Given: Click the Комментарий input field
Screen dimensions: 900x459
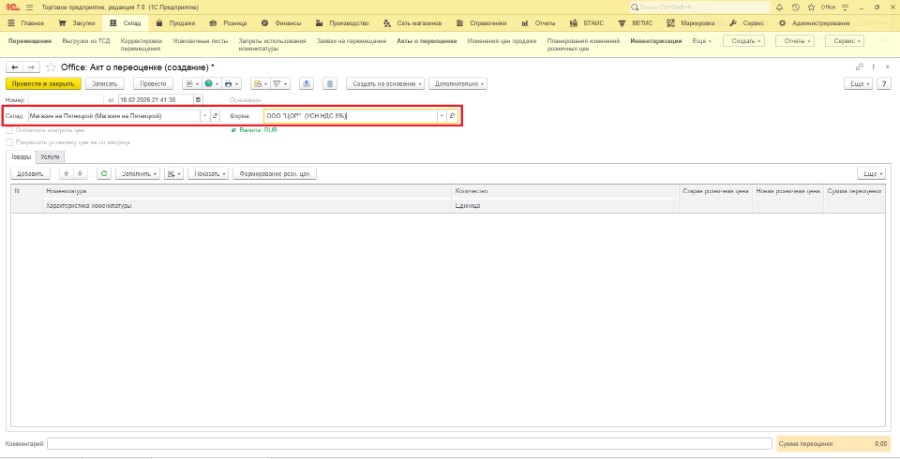Looking at the screenshot, I should [410, 444].
